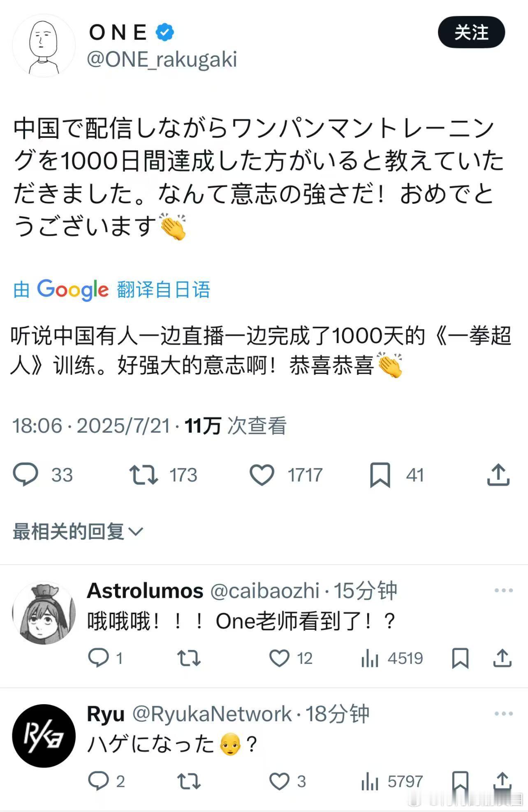Open the @RyukaNetwork profile link

[212, 715]
